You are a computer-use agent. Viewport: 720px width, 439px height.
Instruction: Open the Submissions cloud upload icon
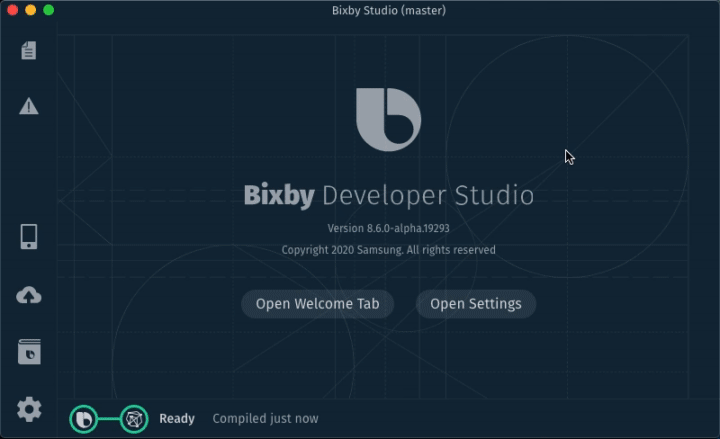[x=28, y=295]
